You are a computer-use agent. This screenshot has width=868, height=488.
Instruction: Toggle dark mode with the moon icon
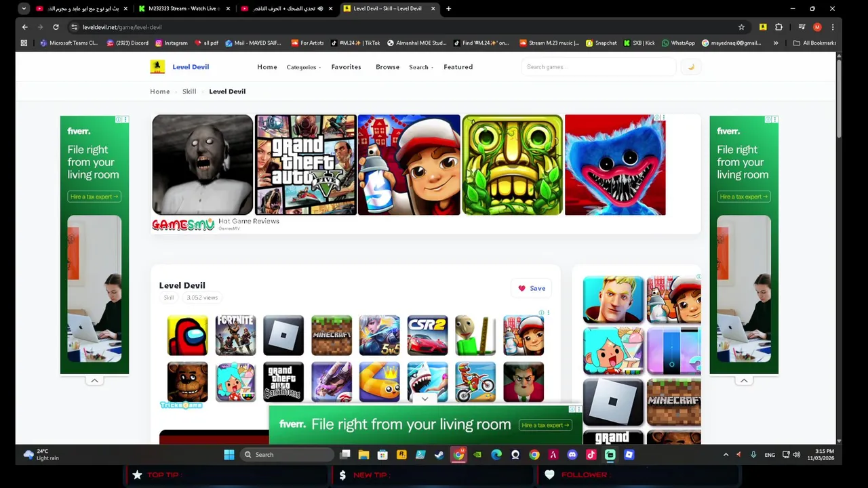[690, 66]
